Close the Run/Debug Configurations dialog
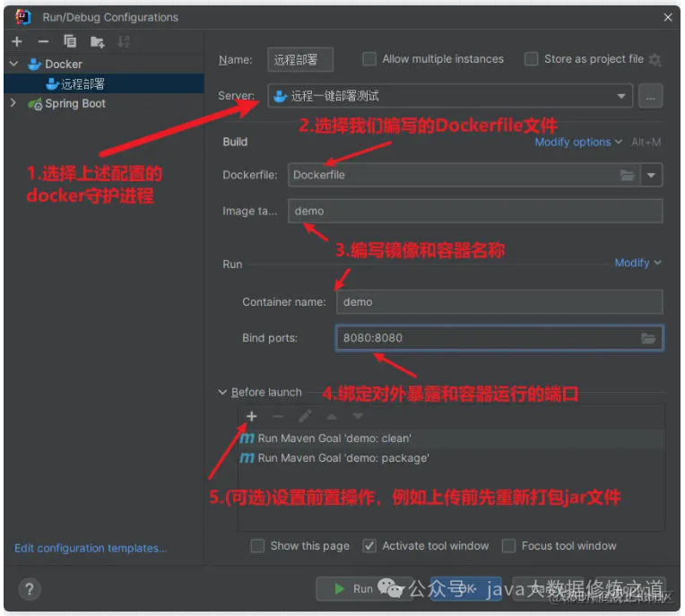 (668, 17)
